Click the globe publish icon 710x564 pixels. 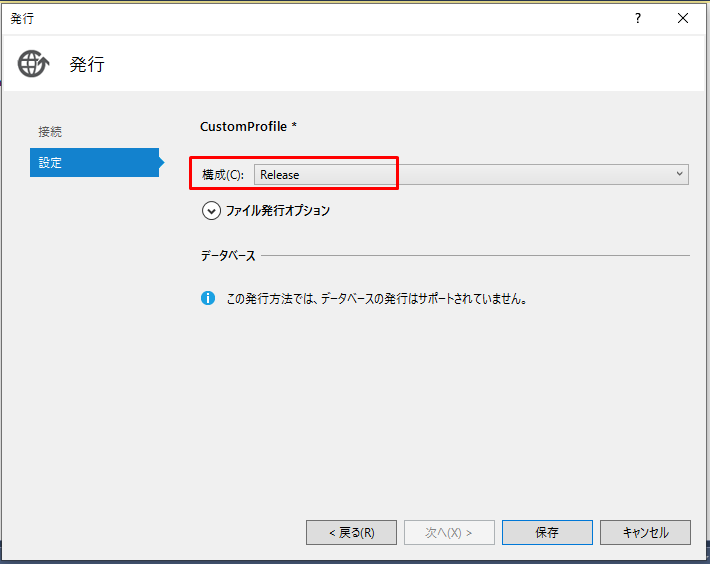tap(33, 64)
